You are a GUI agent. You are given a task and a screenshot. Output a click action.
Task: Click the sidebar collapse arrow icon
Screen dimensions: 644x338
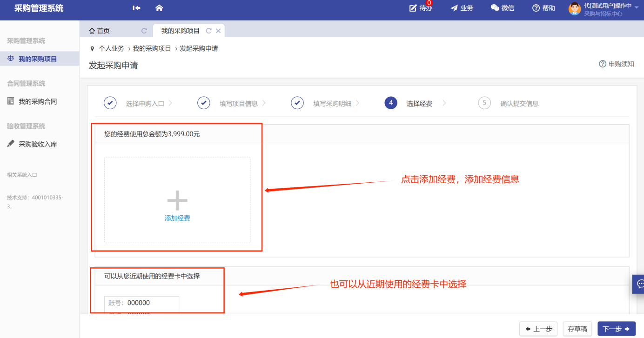click(x=136, y=8)
